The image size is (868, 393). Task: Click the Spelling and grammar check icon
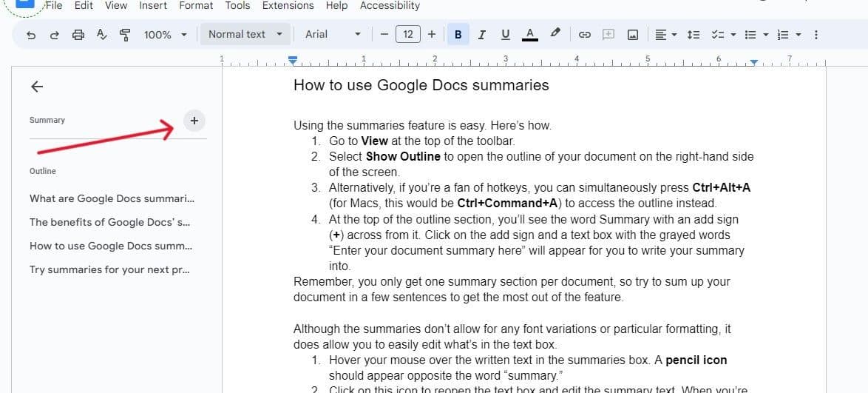coord(101,35)
